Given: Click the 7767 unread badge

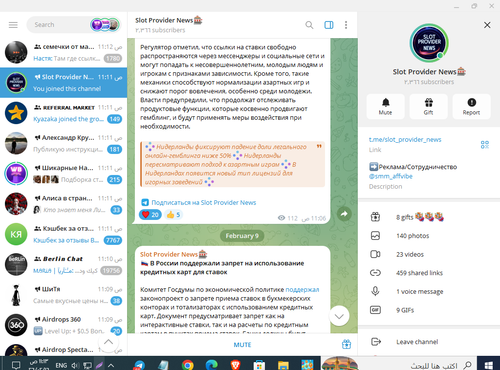Looking at the screenshot, I should [113, 240].
